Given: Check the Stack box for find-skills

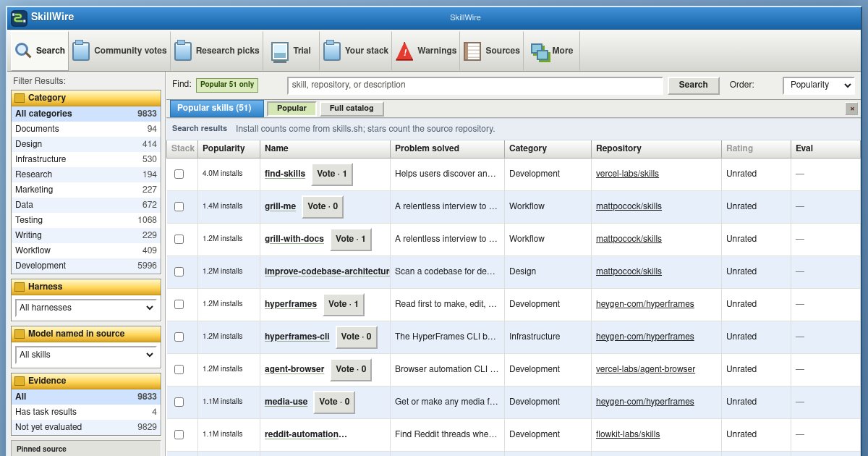Looking at the screenshot, I should 179,174.
